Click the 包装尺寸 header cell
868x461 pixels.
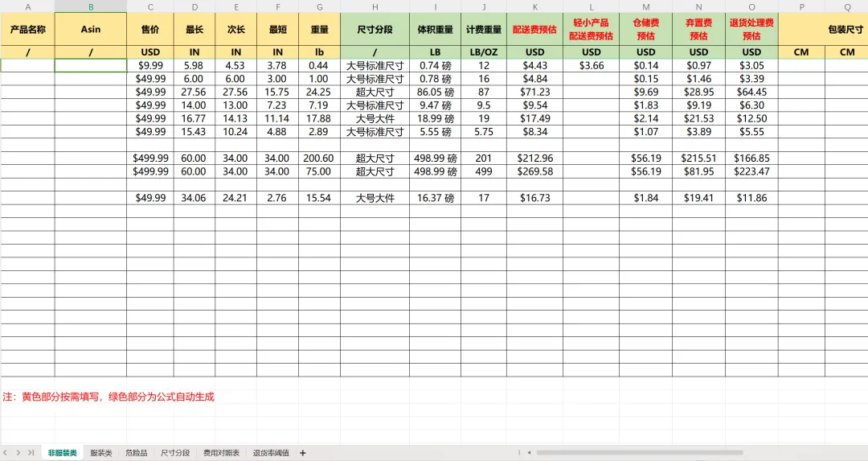coord(823,30)
